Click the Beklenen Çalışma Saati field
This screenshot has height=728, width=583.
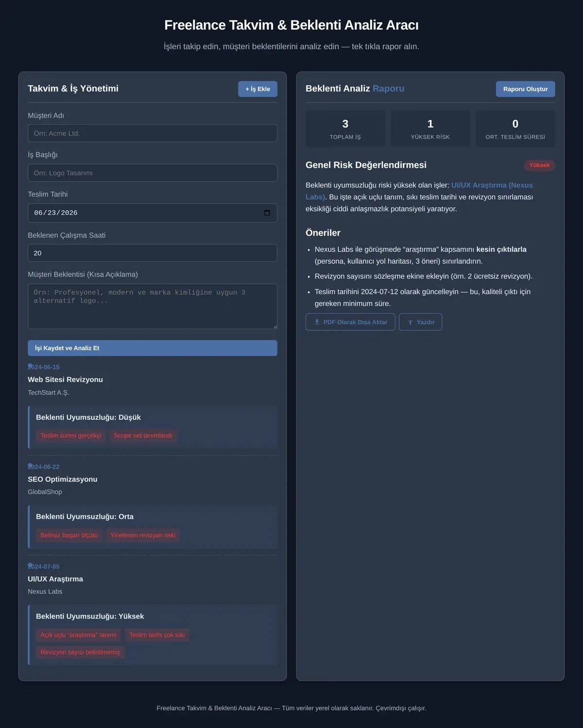tap(153, 253)
